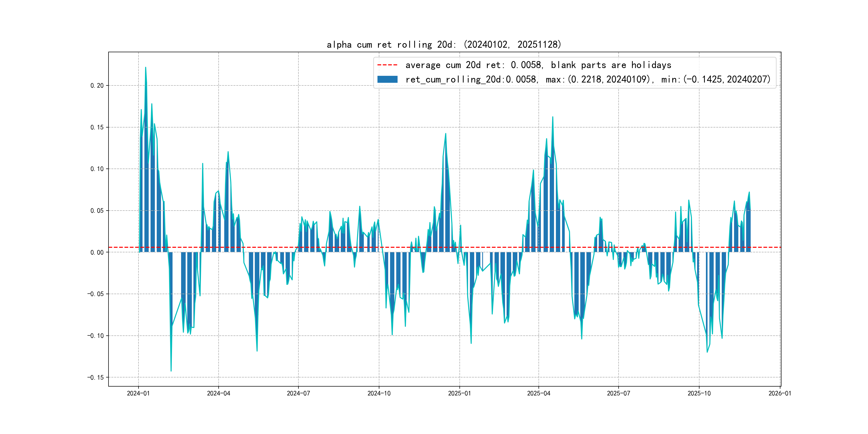Click the 0.15 y-axis tick label
This screenshot has width=868, height=434.
[x=97, y=127]
